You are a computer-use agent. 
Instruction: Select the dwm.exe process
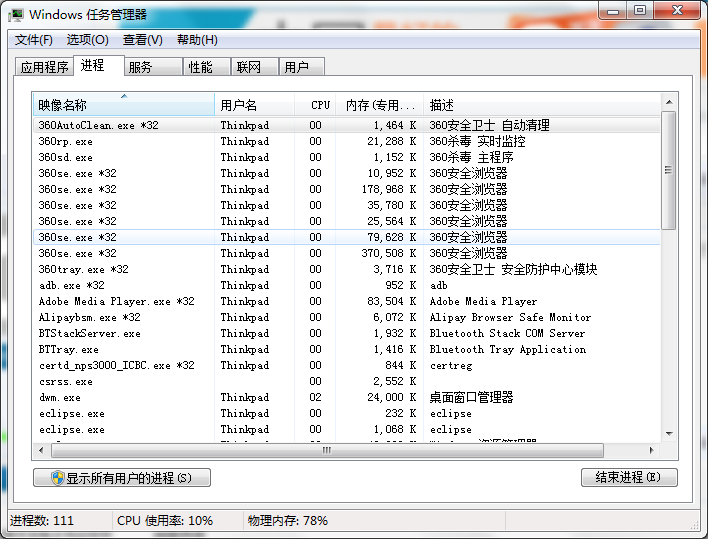click(347, 398)
